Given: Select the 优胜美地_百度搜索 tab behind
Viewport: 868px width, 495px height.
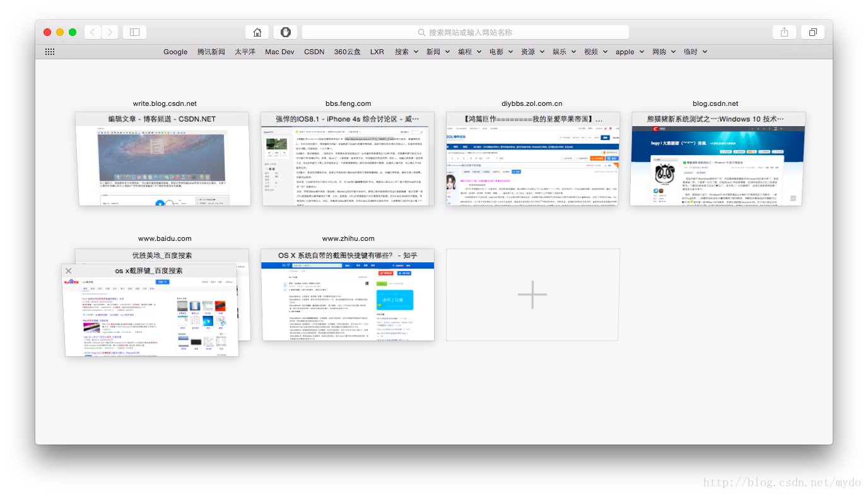Looking at the screenshot, I should point(162,255).
